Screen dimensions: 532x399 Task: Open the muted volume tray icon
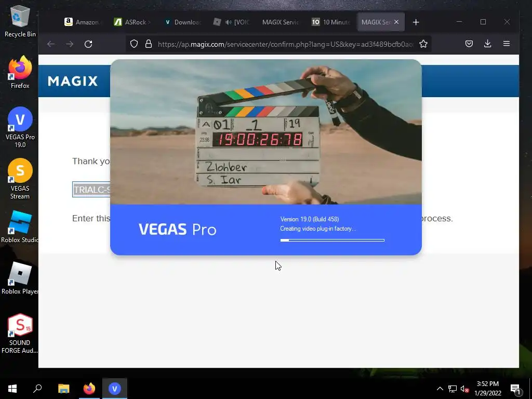click(464, 389)
